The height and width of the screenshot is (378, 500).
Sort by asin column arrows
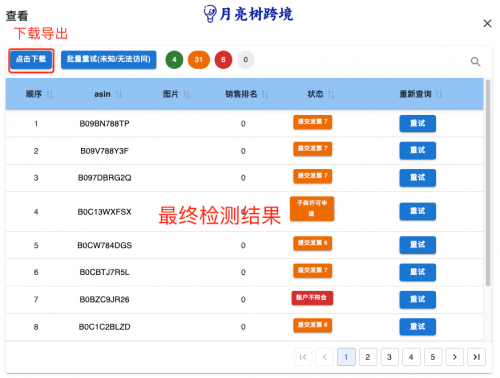tap(118, 95)
